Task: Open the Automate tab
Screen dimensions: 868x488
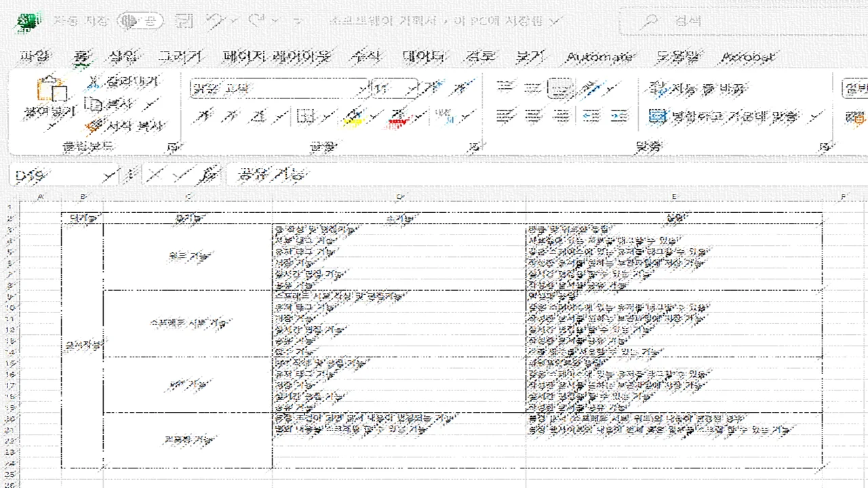Action: pos(600,57)
